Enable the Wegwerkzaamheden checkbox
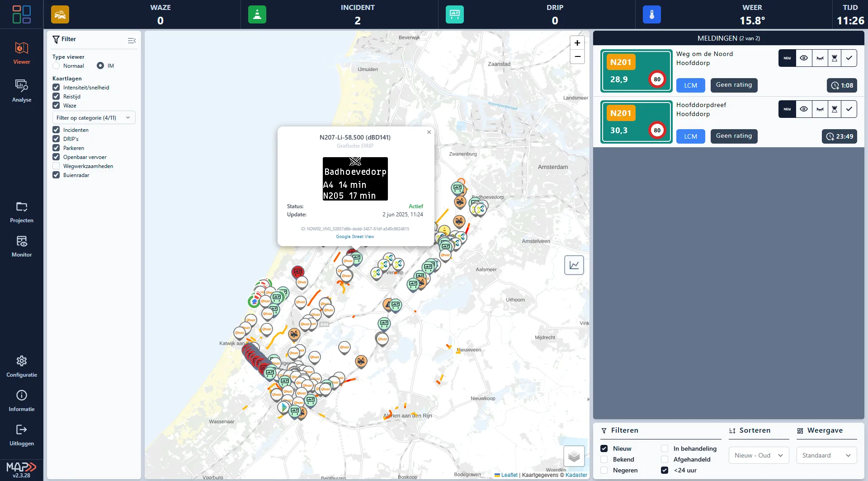 (56, 166)
